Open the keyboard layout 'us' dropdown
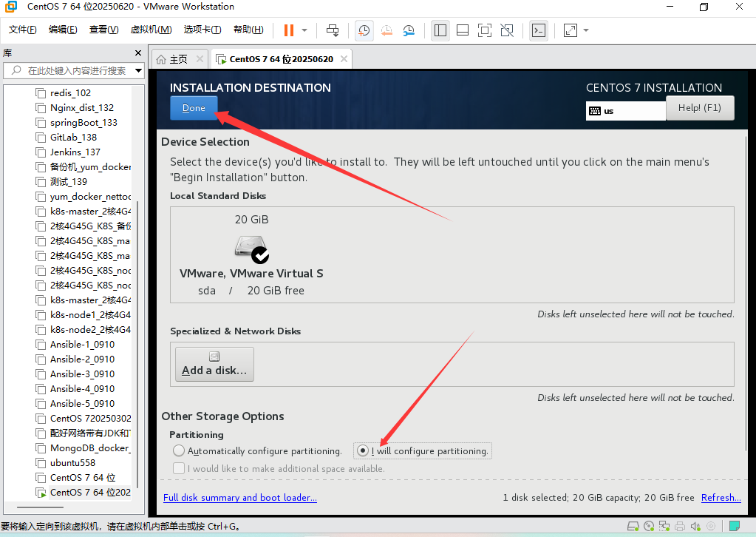Screen dimensions: 756x537 625,110
